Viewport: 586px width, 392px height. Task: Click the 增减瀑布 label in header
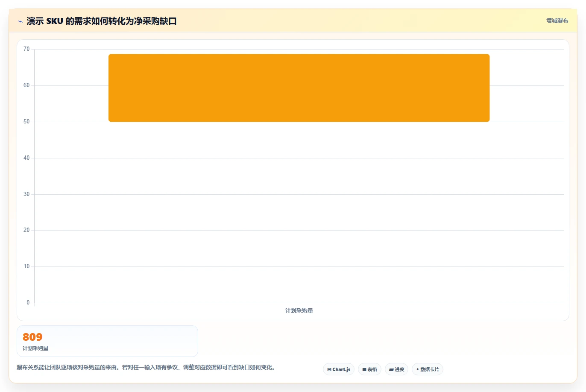pos(557,20)
